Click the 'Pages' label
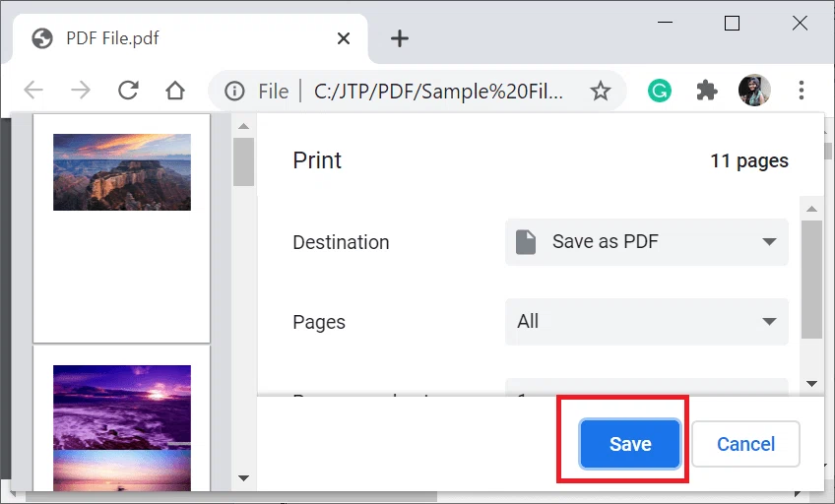The height and width of the screenshot is (504, 835). pyautogui.click(x=319, y=322)
